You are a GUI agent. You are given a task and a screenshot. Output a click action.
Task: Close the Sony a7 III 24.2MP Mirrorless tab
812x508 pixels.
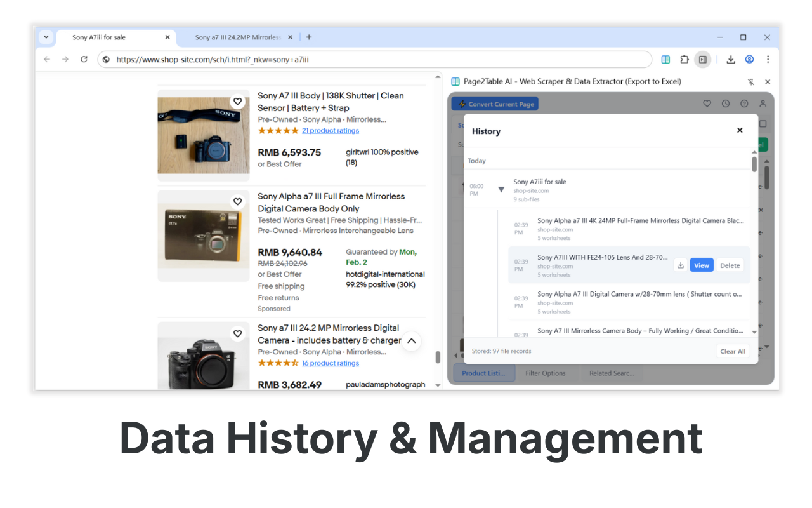coord(291,37)
